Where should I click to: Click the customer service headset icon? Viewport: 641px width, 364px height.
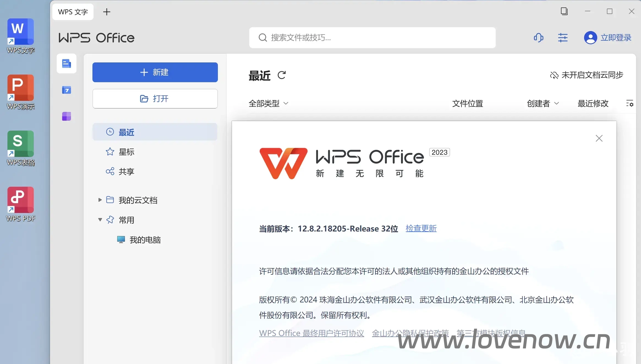click(538, 38)
